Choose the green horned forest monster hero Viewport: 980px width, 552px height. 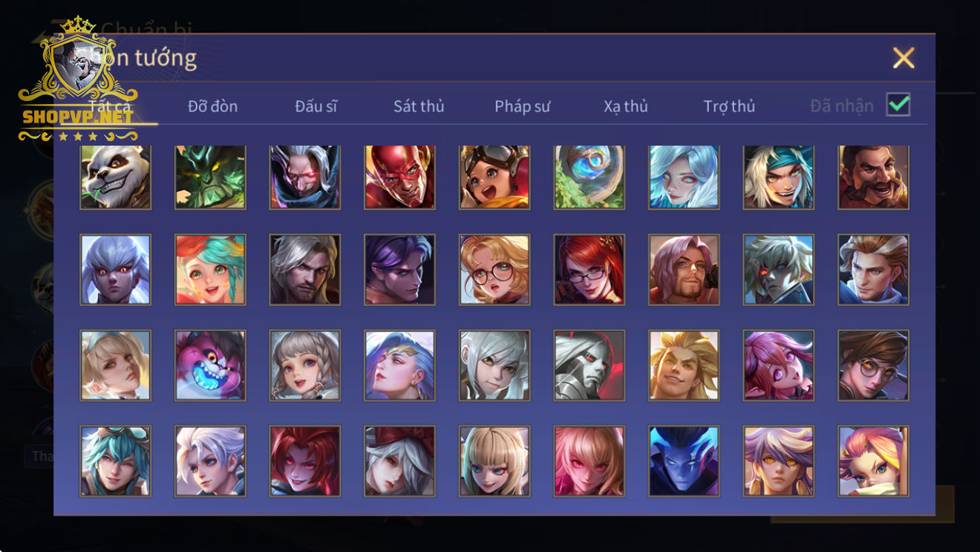click(210, 177)
